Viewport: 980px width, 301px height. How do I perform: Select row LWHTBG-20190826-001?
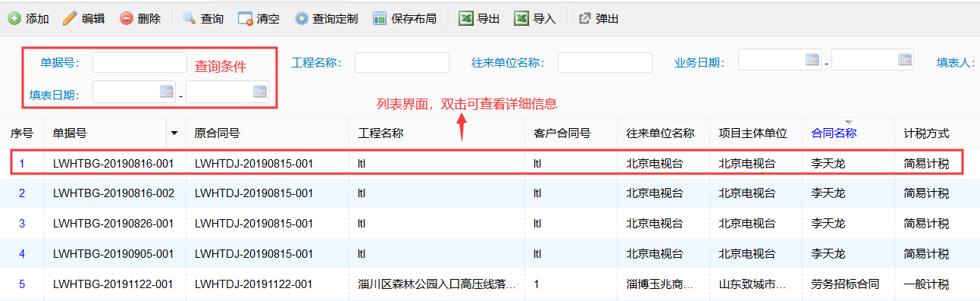[490, 224]
